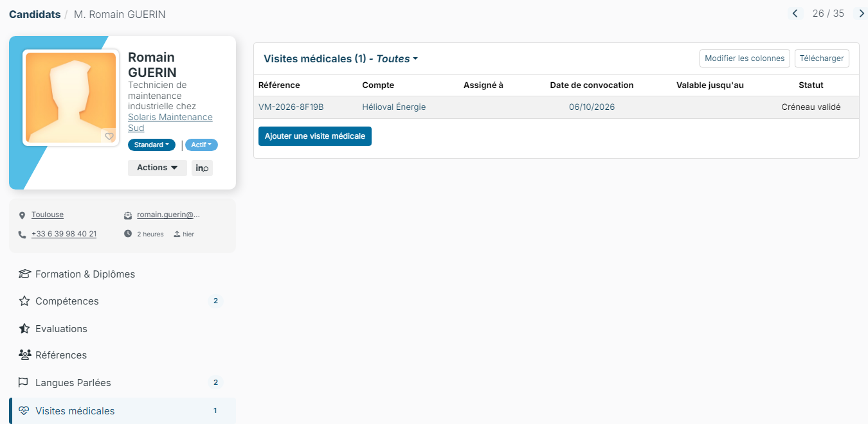Go to previous candidate arrow
This screenshot has width=868, height=424.
pos(795,13)
